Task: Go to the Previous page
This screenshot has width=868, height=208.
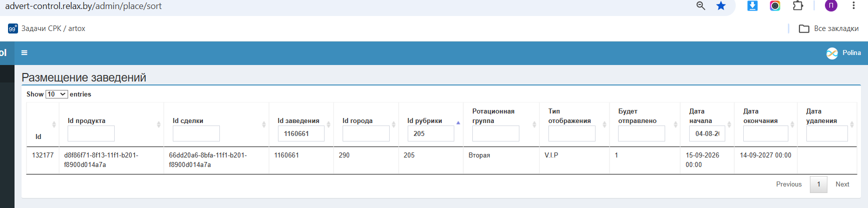Action: click(789, 184)
